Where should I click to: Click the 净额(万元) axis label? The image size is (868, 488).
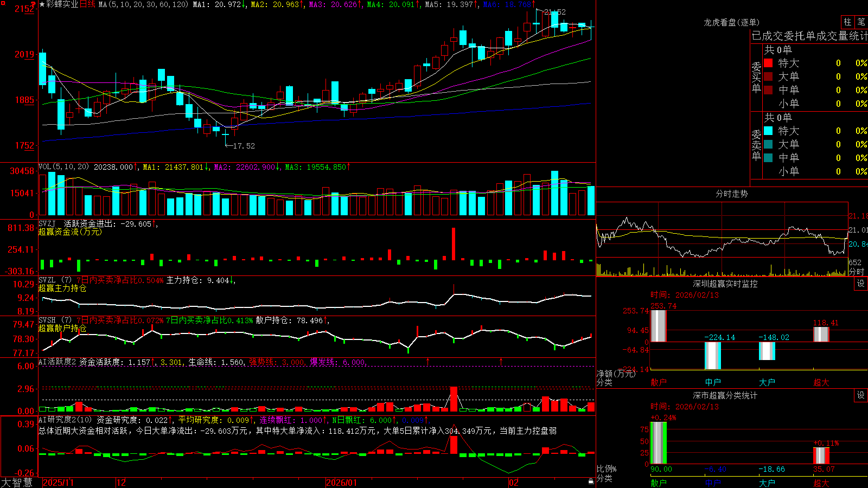tap(616, 374)
